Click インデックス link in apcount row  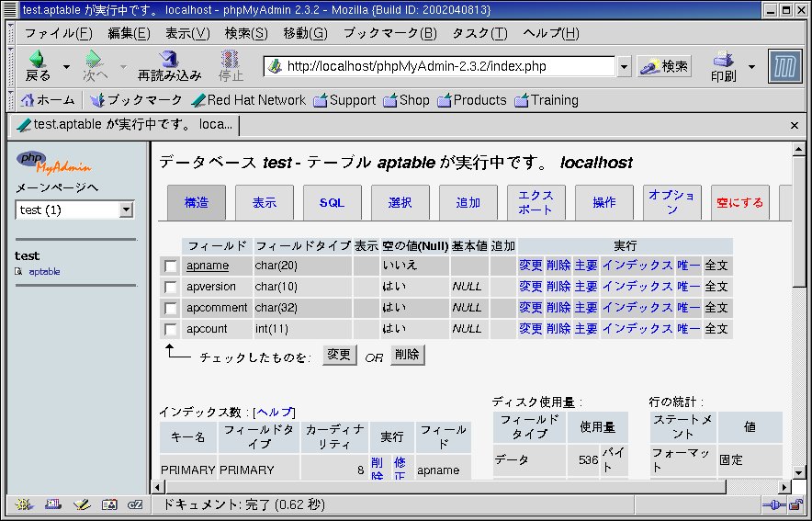coord(637,329)
